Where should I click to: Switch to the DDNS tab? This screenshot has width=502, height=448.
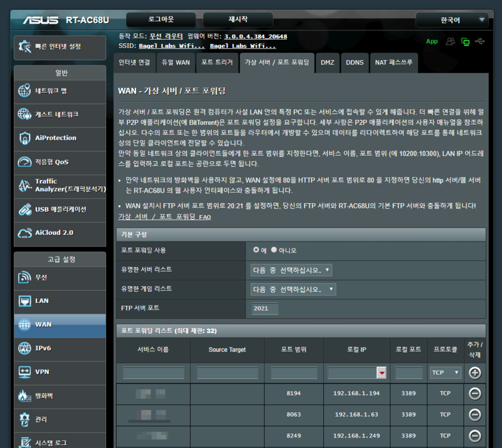click(355, 63)
